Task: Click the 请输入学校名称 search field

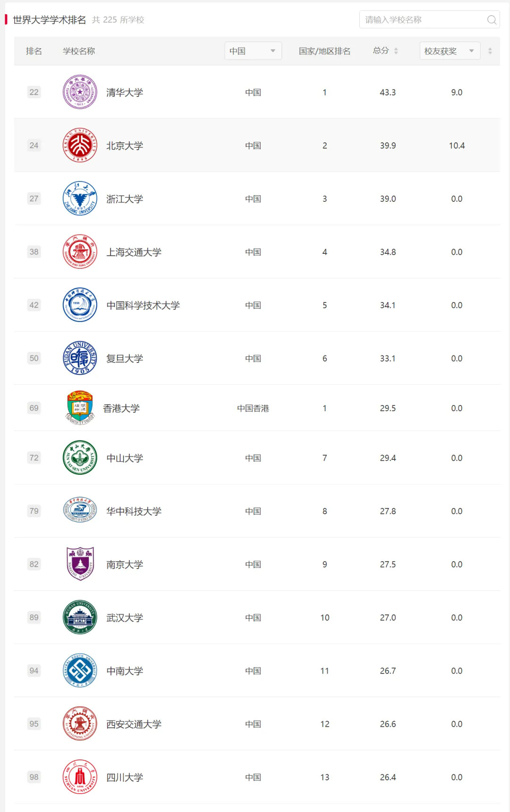Action: coord(423,20)
